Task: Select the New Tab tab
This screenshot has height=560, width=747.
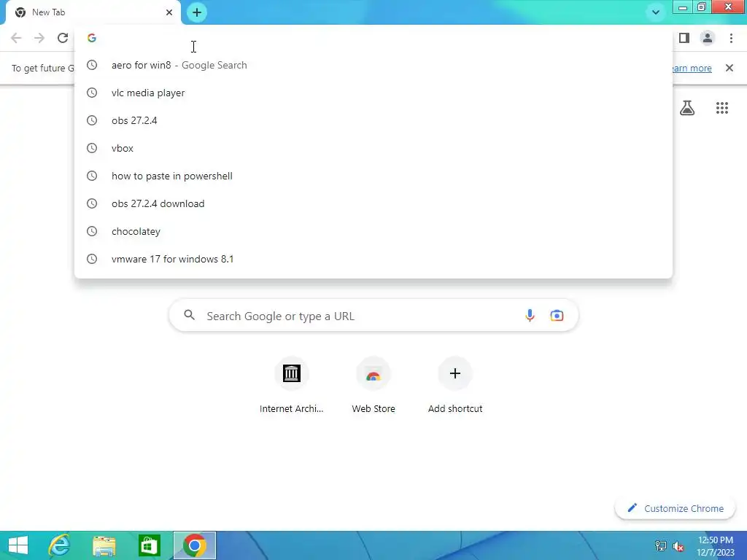Action: (93, 12)
